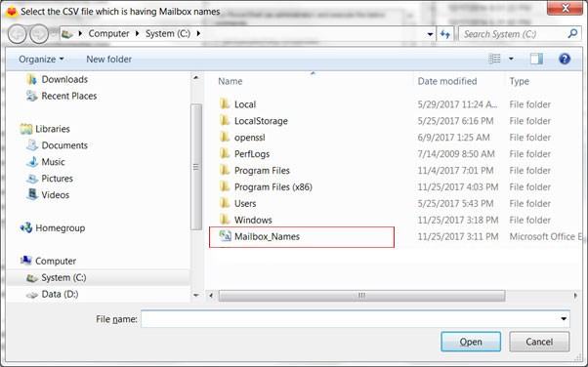Click the scroll left arrow of file list
This screenshot has height=367, width=588.
pos(211,296)
